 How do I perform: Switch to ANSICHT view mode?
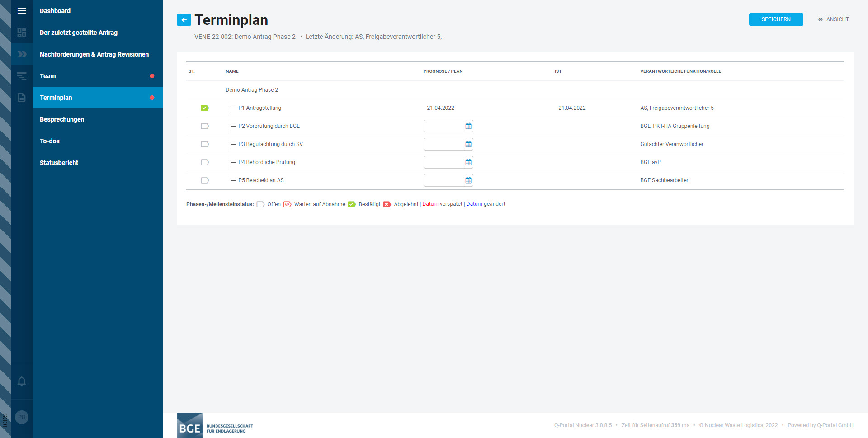click(833, 19)
